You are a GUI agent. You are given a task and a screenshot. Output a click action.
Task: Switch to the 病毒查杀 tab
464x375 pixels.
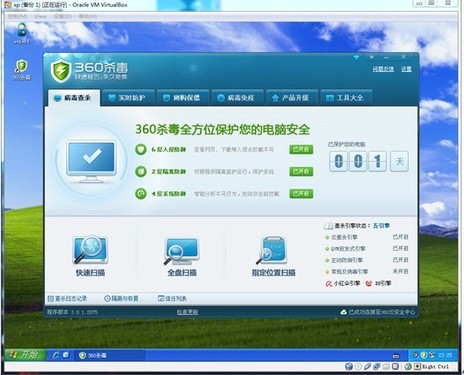(73, 98)
